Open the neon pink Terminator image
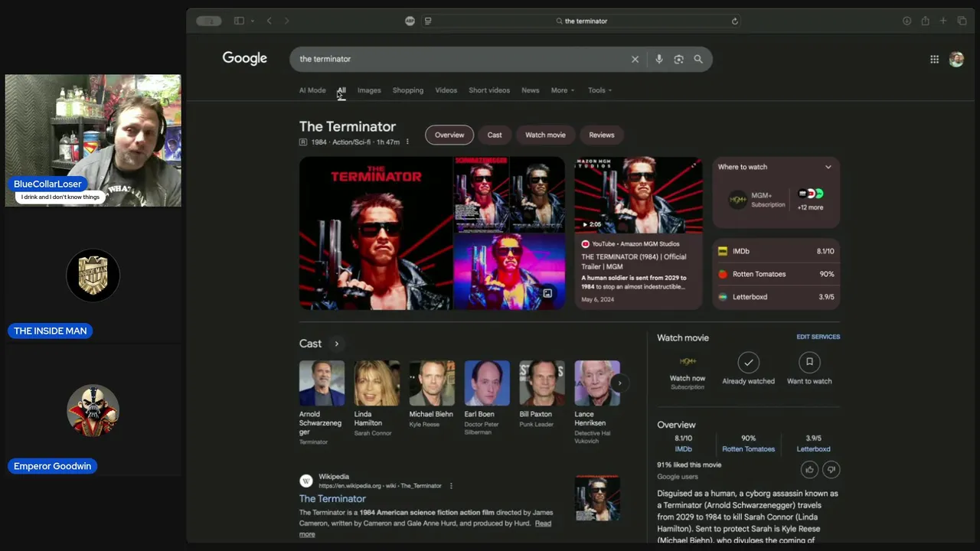 point(509,272)
